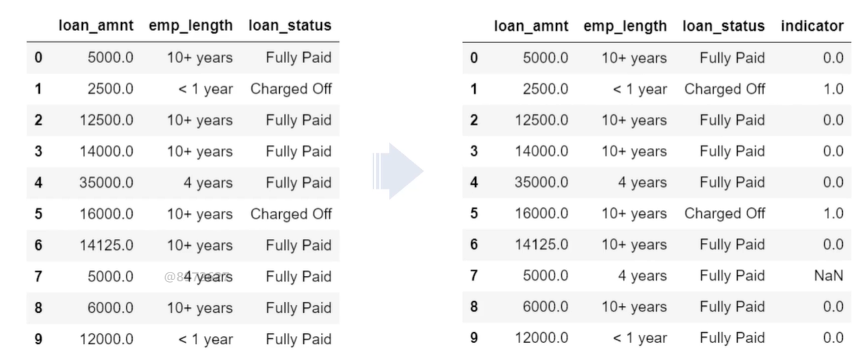Select indicator value 1.0 in row 5

tap(833, 214)
